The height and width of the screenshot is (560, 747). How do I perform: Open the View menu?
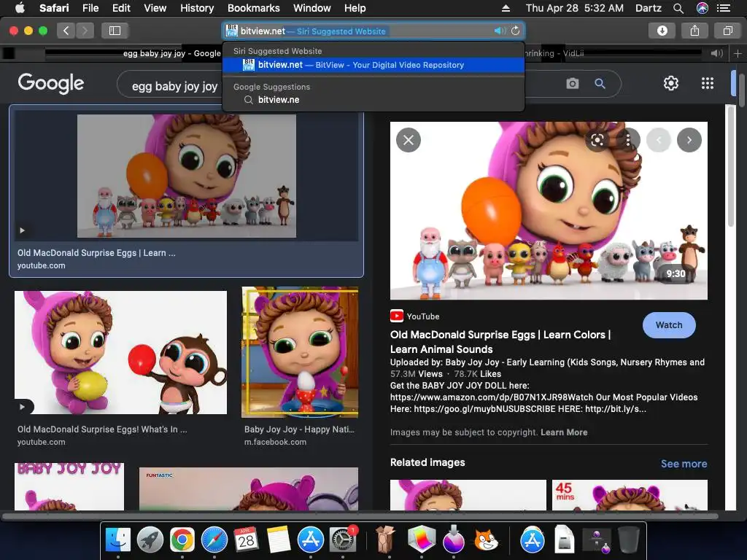tap(155, 8)
